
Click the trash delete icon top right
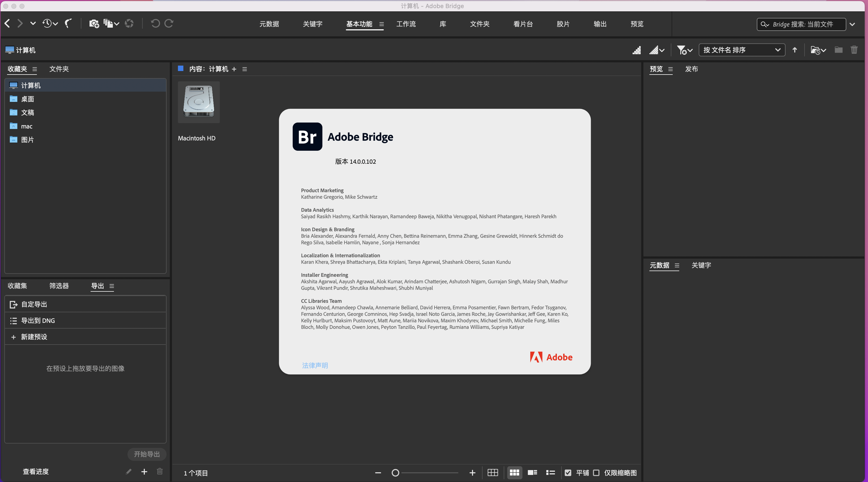(854, 50)
